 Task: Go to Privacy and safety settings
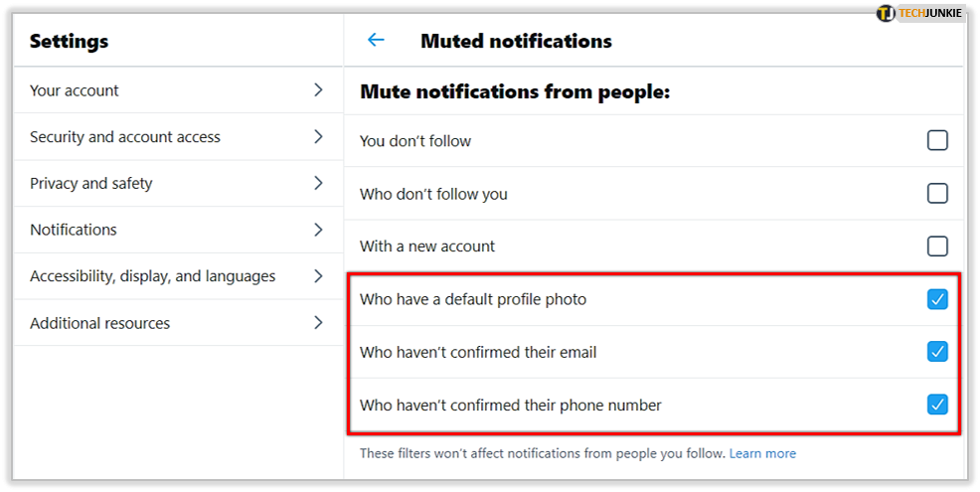tap(91, 183)
